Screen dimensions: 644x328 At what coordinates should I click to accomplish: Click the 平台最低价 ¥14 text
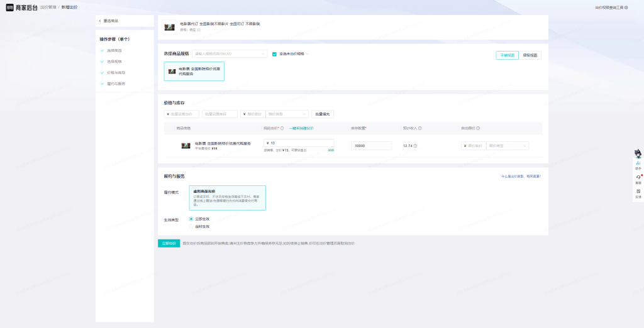(206, 149)
